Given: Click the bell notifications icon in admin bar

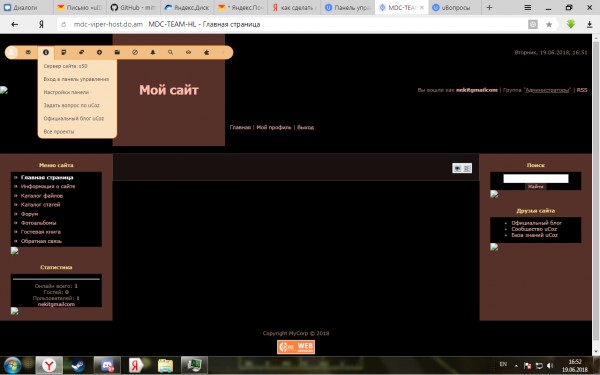Looking at the screenshot, I should point(153,52).
